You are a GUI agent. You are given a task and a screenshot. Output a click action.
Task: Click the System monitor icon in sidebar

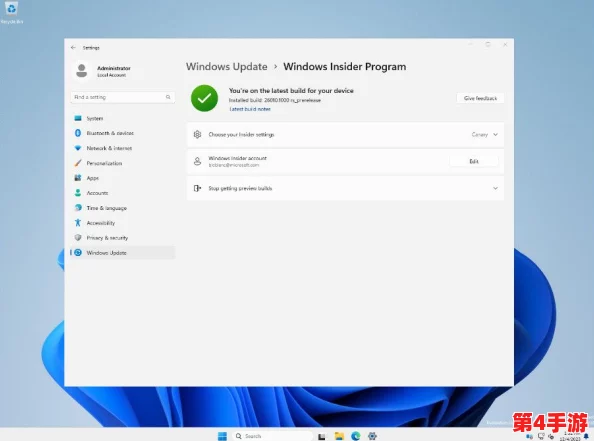click(78, 118)
